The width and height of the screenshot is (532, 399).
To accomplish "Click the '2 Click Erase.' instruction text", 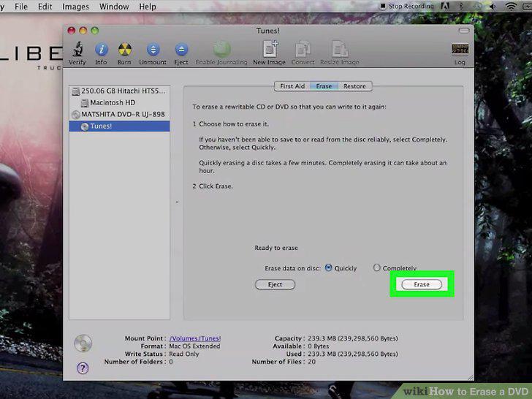I will coord(213,186).
